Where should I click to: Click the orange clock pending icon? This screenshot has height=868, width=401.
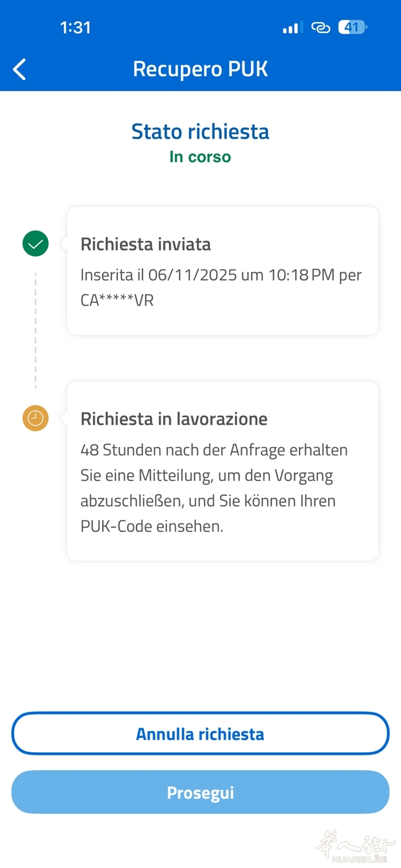coord(36,419)
